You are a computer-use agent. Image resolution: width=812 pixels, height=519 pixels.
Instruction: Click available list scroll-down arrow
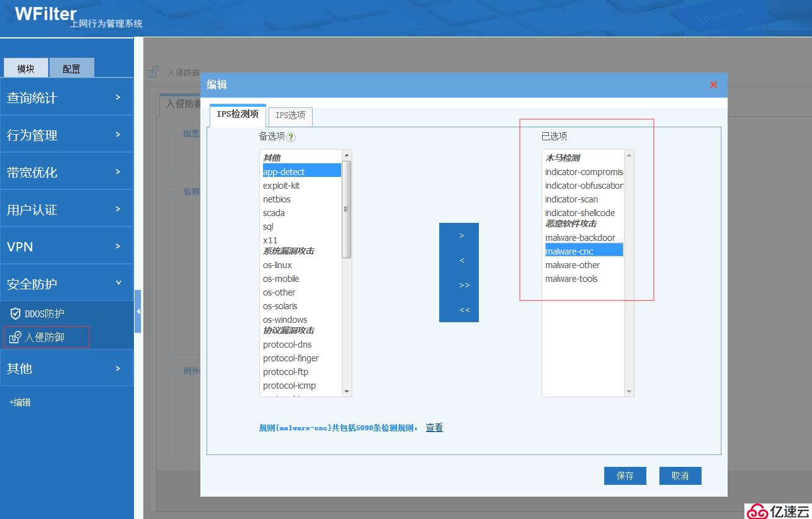347,392
